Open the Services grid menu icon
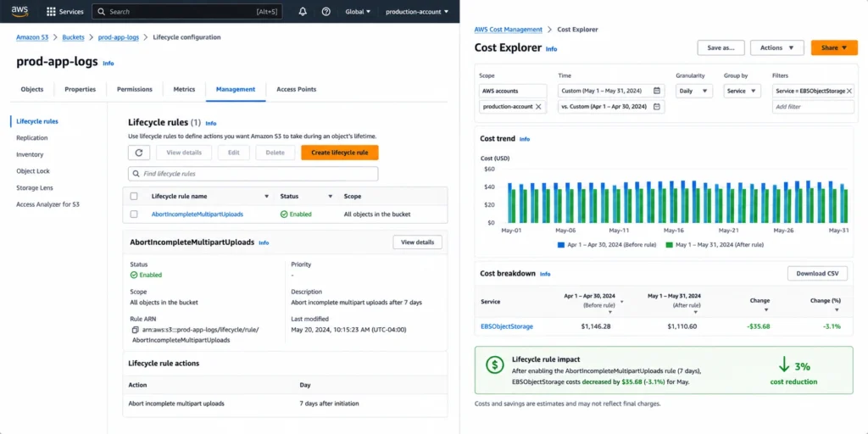 click(51, 12)
